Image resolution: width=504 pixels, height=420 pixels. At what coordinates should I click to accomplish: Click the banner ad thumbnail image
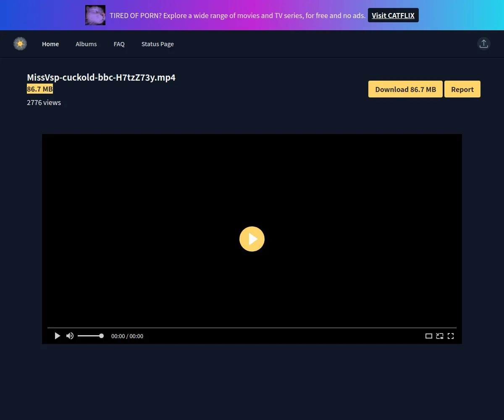95,15
